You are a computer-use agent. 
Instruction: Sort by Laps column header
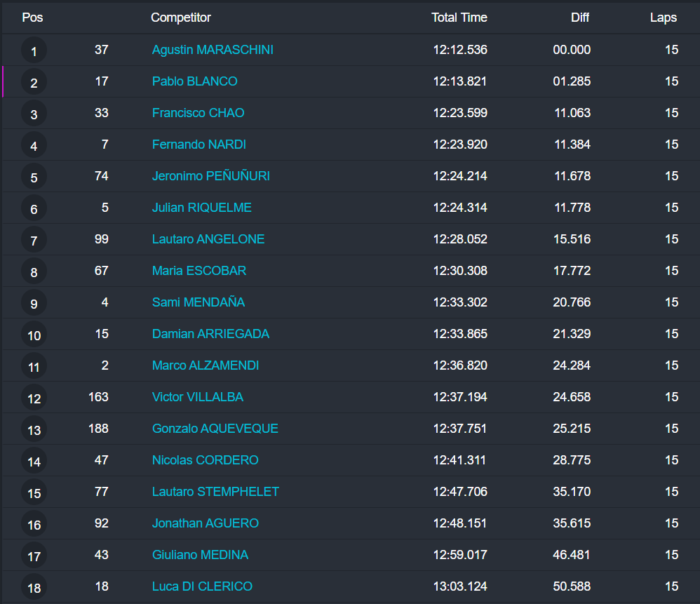664,18
